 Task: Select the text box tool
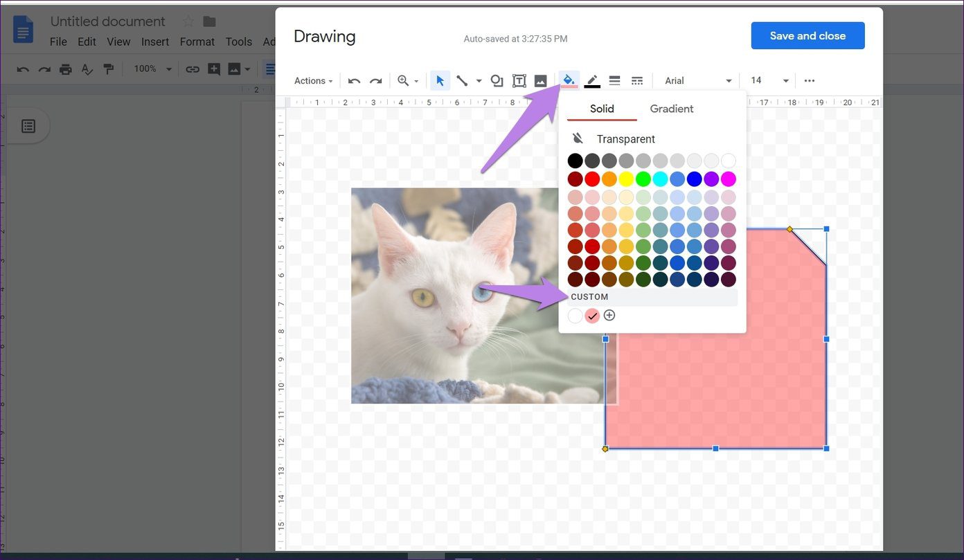(519, 81)
